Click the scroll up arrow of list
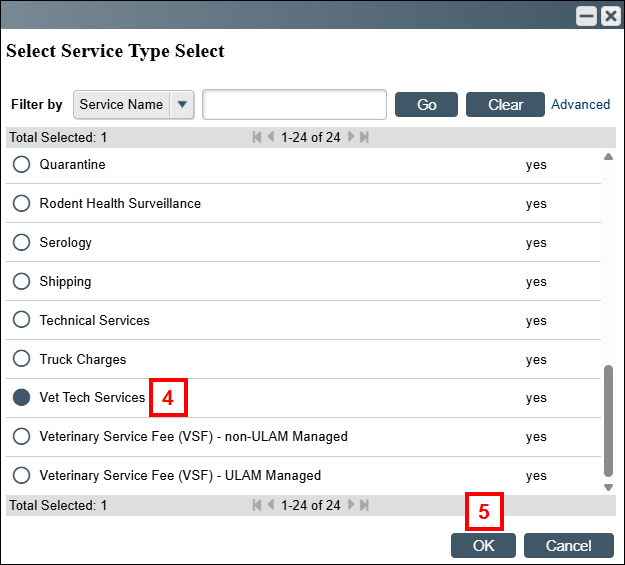Viewport: 625px width, 565px height. pos(608,157)
